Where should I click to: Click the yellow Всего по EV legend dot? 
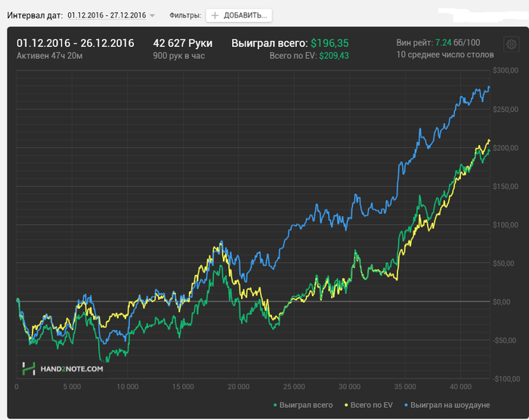(346, 405)
